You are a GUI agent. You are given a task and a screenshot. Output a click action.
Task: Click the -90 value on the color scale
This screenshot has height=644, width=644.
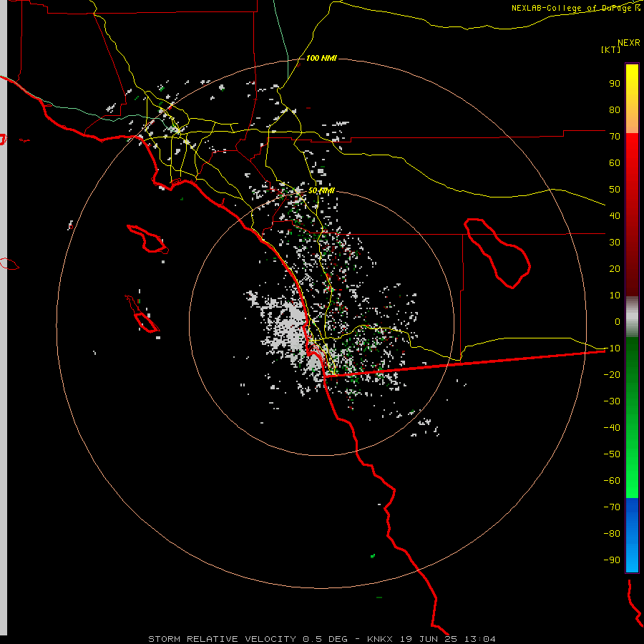pos(612,560)
